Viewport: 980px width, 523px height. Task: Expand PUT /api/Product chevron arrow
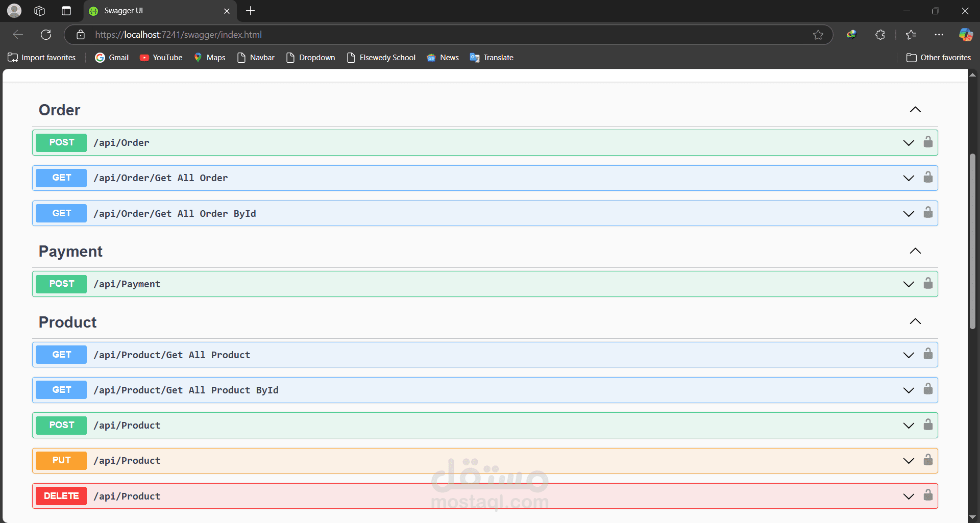[909, 461]
